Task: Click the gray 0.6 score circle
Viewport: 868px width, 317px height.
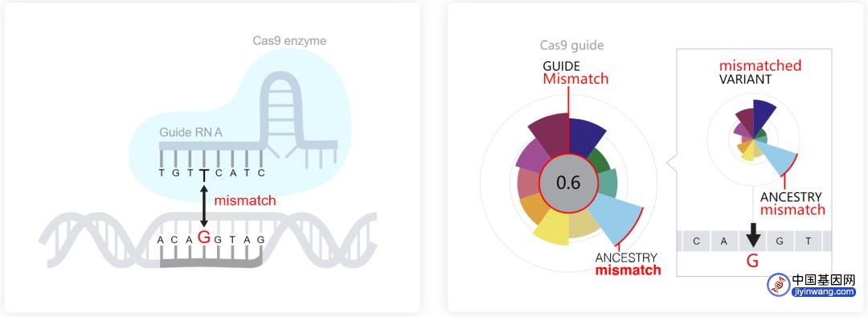Action: pyautogui.click(x=568, y=183)
